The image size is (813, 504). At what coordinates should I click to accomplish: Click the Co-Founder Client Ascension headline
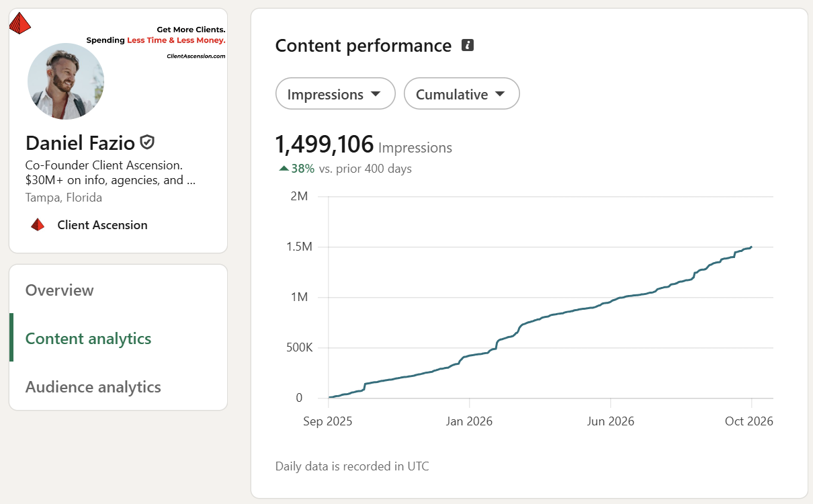pos(110,172)
